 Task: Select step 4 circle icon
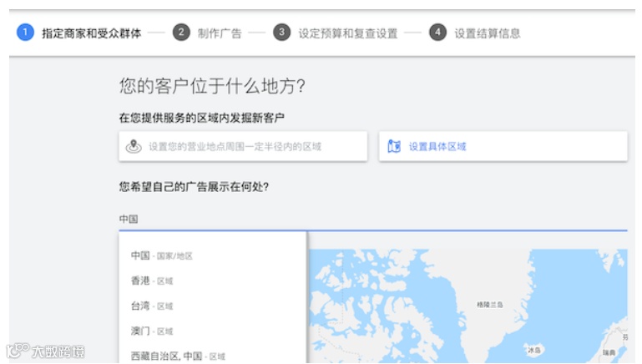[x=437, y=33]
